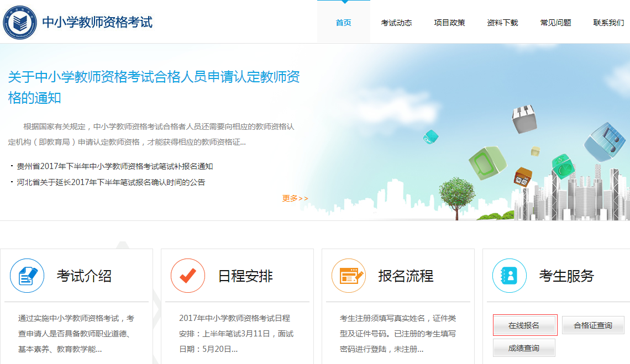Go to 考试动态 in the navigation

[x=396, y=23]
